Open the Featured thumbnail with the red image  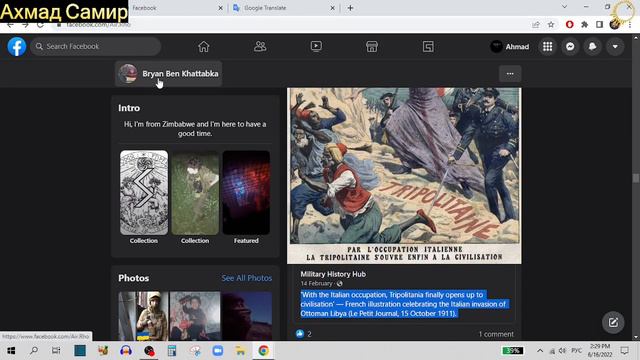[x=246, y=193]
